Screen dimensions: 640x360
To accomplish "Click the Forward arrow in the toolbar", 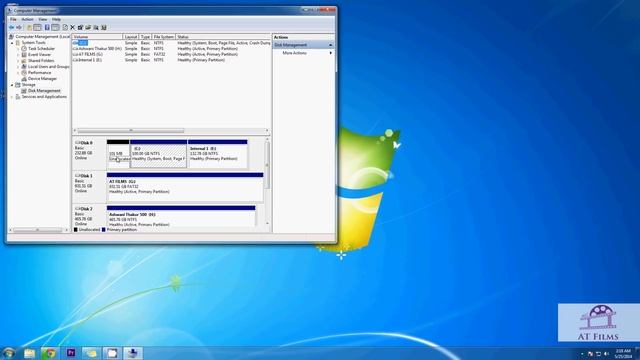I will pyautogui.click(x=19, y=27).
